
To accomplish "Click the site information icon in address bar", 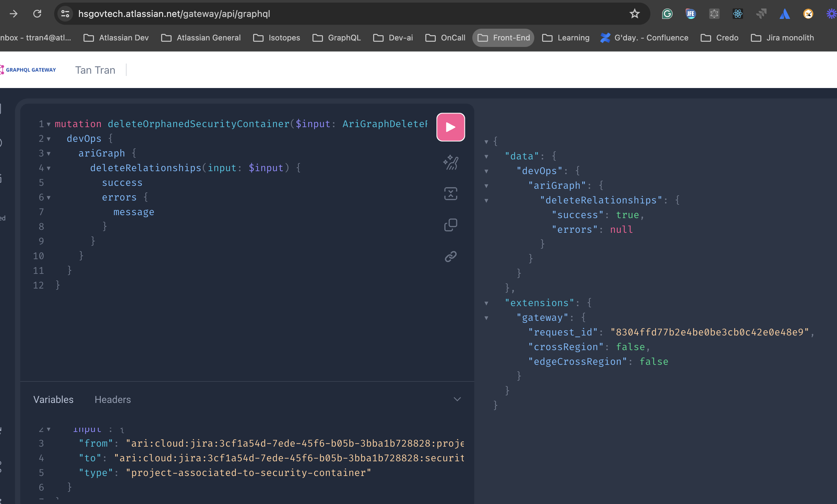I will click(x=65, y=14).
